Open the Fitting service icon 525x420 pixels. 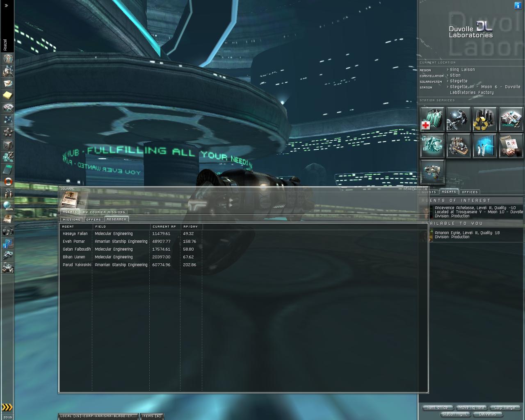(432, 146)
